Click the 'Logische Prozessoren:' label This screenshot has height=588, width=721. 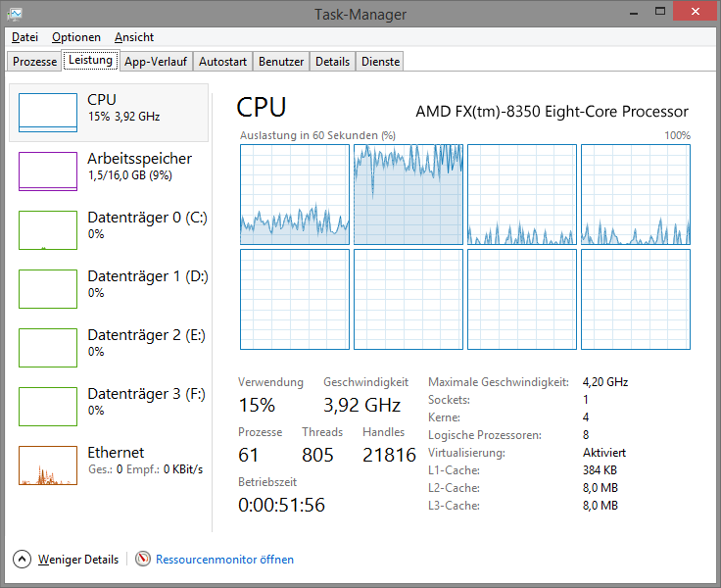485,435
